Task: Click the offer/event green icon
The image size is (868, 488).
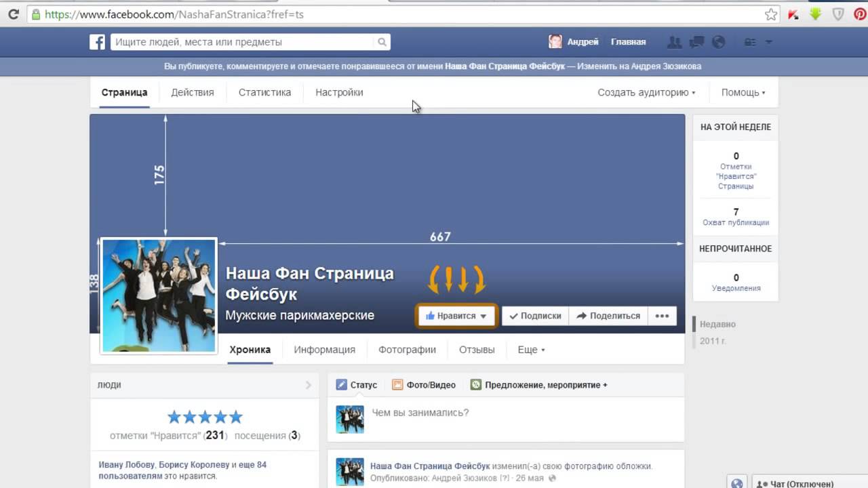Action: tap(476, 384)
